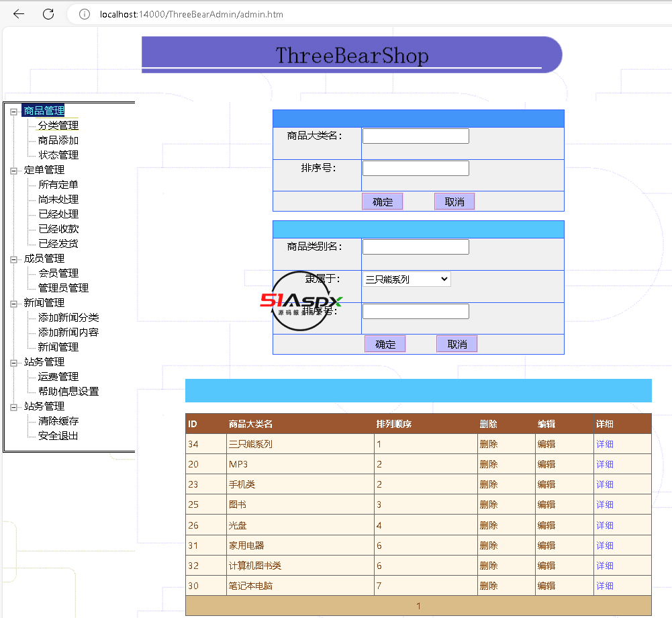
Task: Click the browser back arrow
Action: click(x=19, y=14)
